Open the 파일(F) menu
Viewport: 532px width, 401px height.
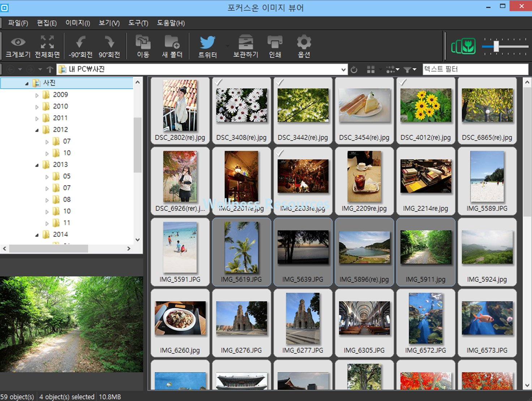pos(18,23)
